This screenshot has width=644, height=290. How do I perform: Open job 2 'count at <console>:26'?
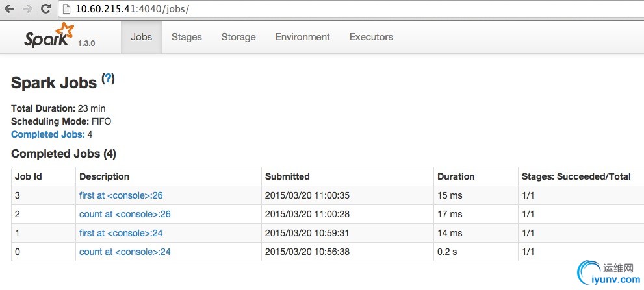125,214
